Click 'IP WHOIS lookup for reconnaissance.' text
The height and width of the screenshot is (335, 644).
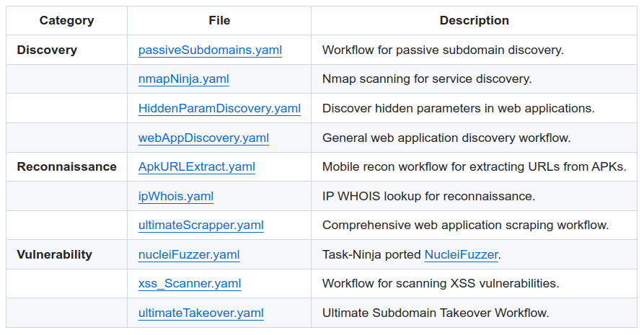pyautogui.click(x=428, y=196)
